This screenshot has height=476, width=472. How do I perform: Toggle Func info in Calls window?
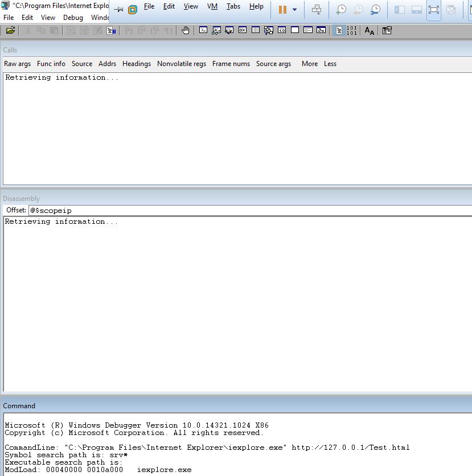(x=51, y=64)
